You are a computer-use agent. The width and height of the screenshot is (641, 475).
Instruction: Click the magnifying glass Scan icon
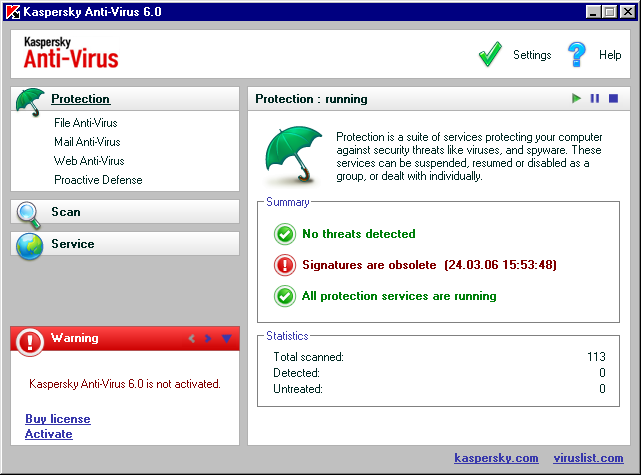[29, 215]
